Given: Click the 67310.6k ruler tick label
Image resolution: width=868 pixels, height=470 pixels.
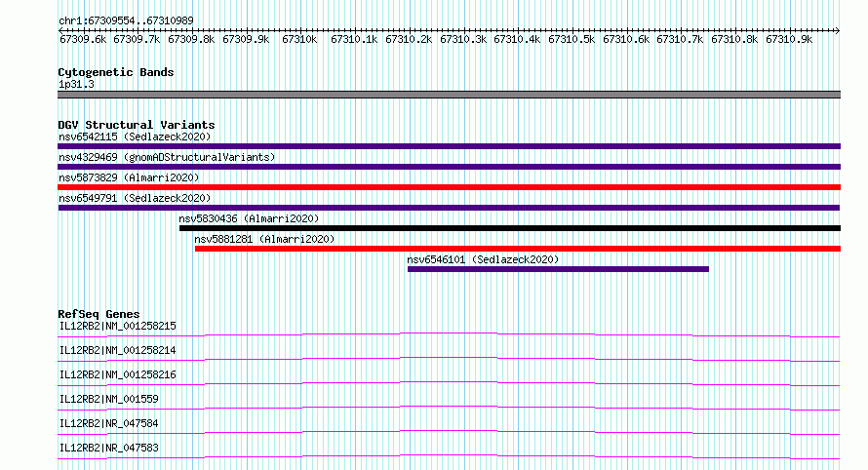Looking at the screenshot, I should coord(626,39).
